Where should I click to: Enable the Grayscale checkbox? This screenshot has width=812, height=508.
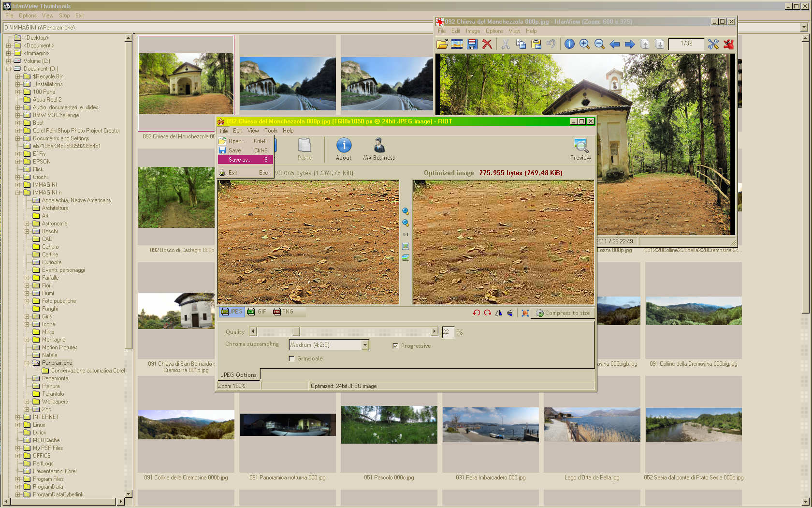291,359
